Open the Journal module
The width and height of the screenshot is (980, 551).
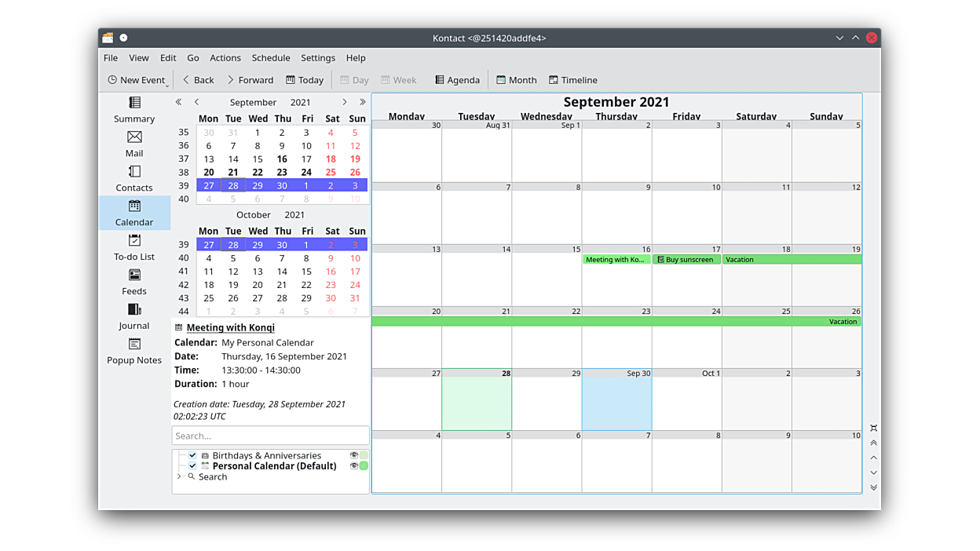(134, 316)
